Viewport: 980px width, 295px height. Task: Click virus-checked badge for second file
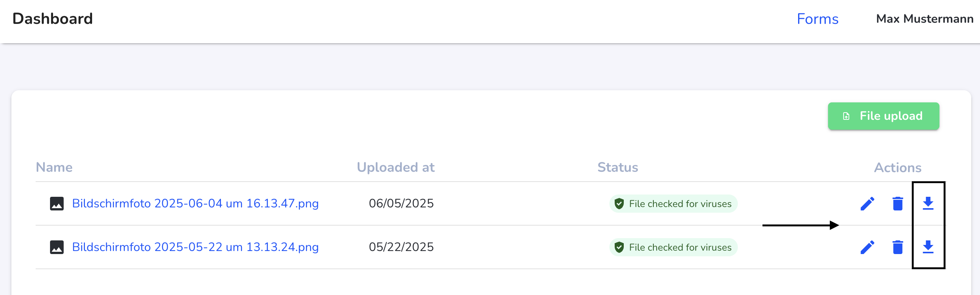pyautogui.click(x=673, y=247)
